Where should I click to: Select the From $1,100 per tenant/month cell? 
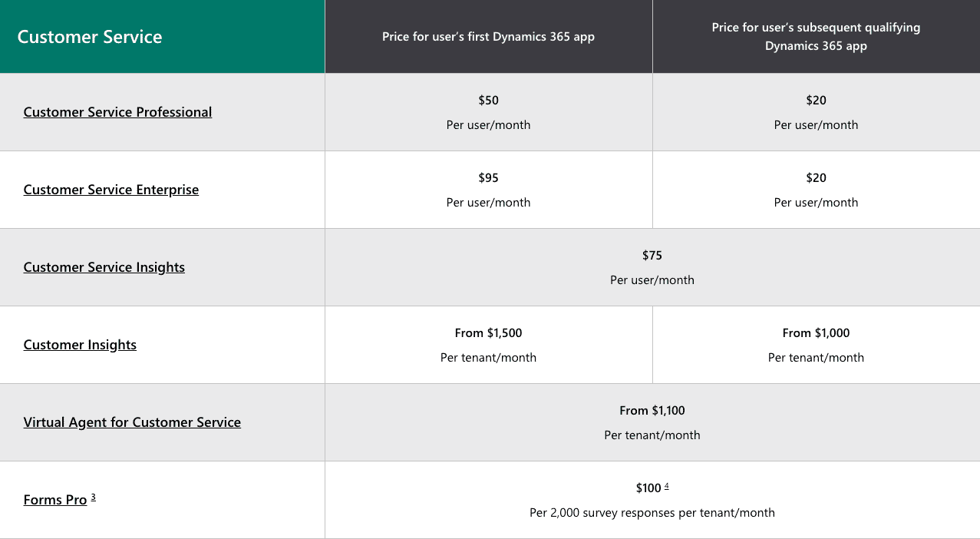(652, 422)
